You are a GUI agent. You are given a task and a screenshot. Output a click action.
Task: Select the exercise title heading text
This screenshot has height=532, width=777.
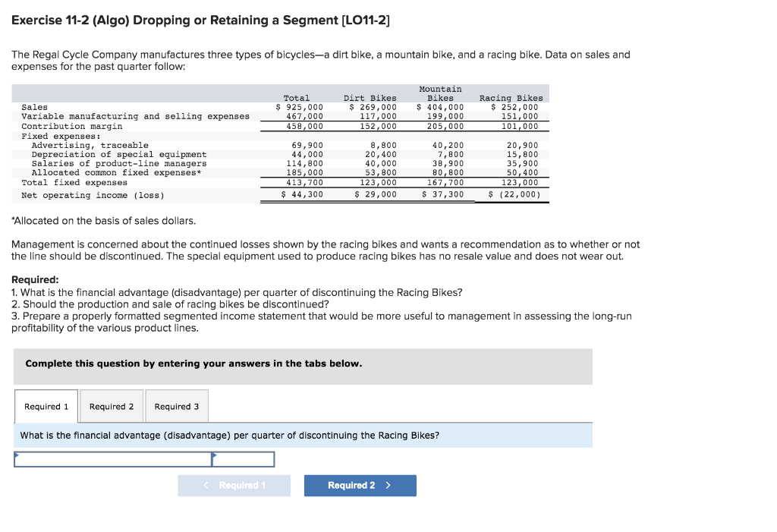coord(200,20)
